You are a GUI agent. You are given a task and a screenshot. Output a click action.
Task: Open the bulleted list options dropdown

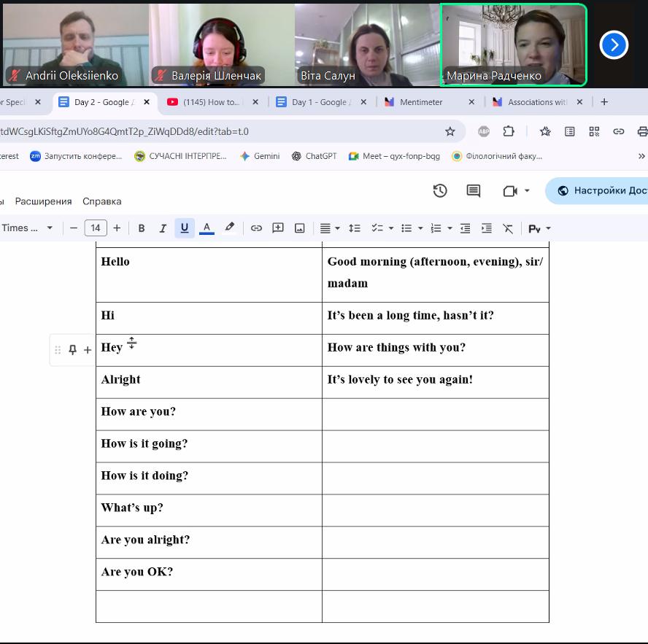(x=420, y=228)
